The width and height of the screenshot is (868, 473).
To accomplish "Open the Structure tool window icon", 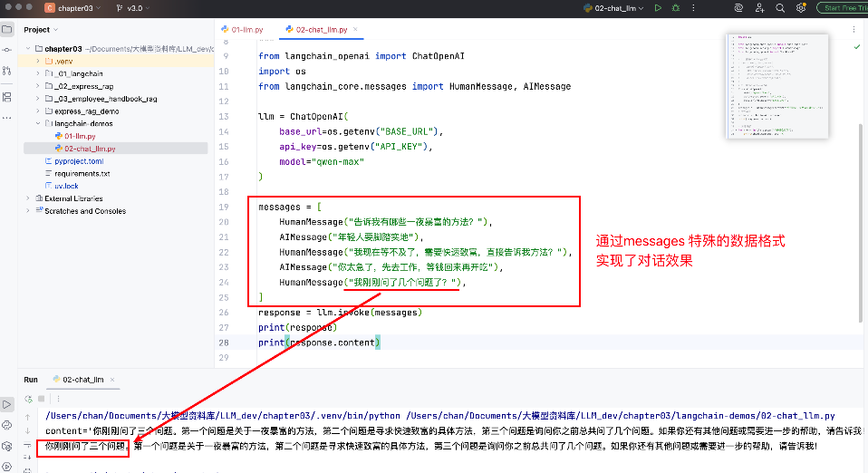I will 6,97.
